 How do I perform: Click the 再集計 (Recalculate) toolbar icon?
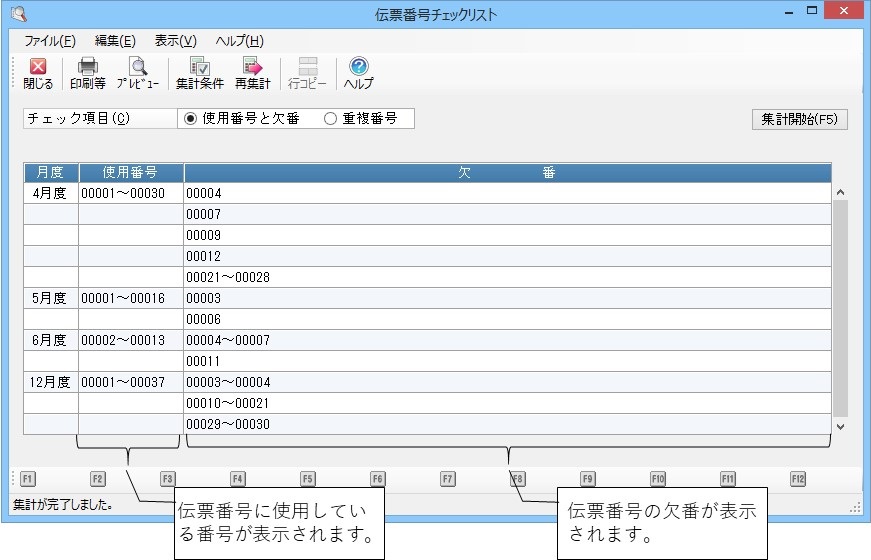253,73
